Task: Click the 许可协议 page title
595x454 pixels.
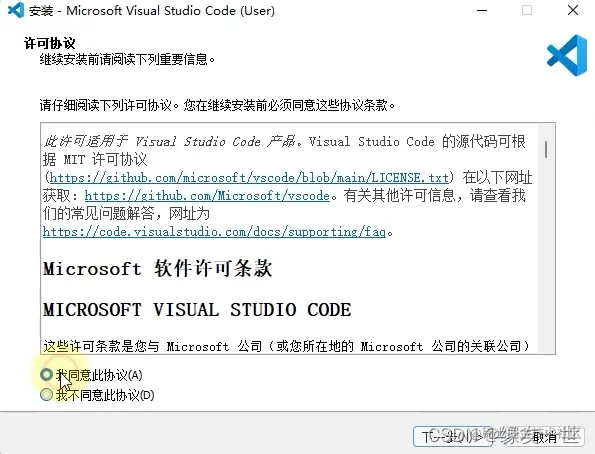Action: [50, 43]
